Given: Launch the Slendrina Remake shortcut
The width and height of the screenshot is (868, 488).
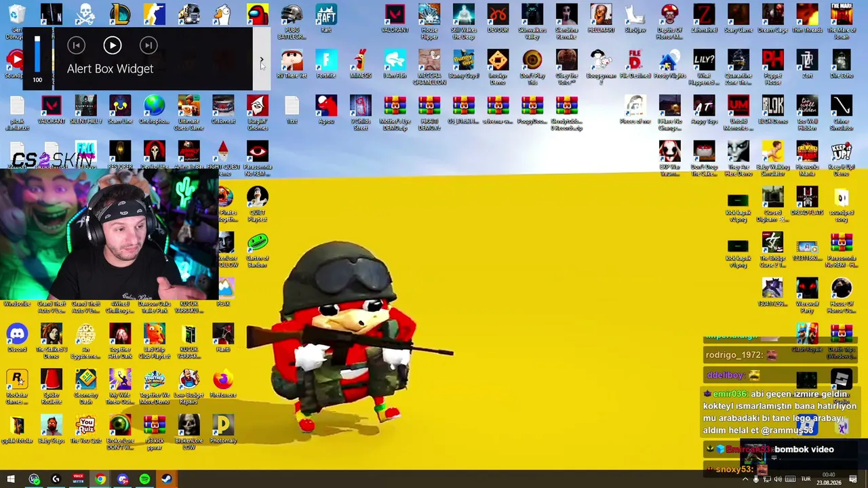Looking at the screenshot, I should point(567,22).
